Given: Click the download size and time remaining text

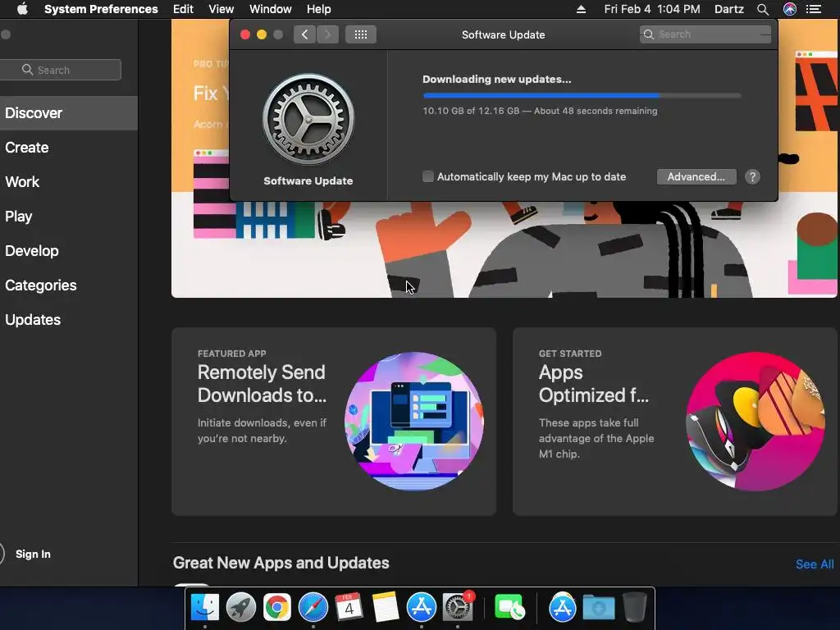Looking at the screenshot, I should point(540,111).
